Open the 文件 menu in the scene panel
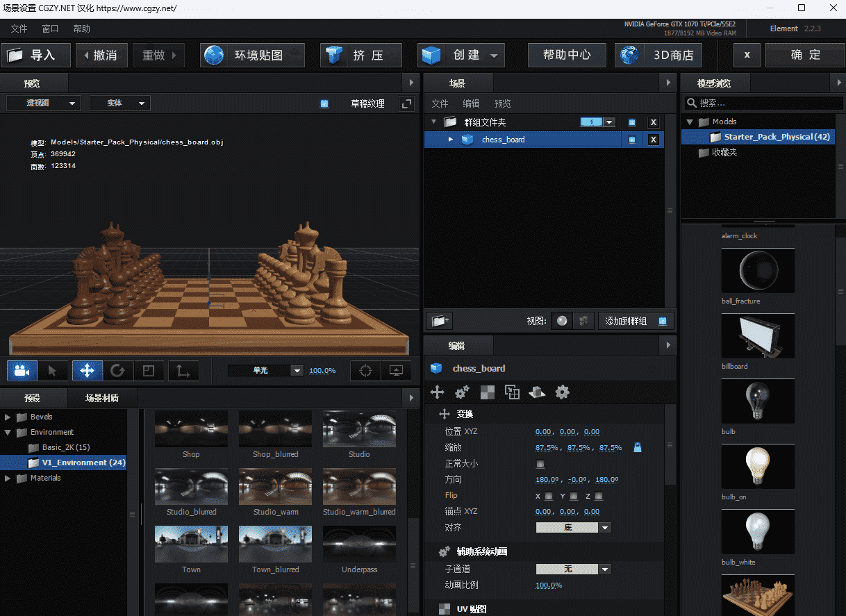Screen dimensions: 846x616 (x=440, y=103)
